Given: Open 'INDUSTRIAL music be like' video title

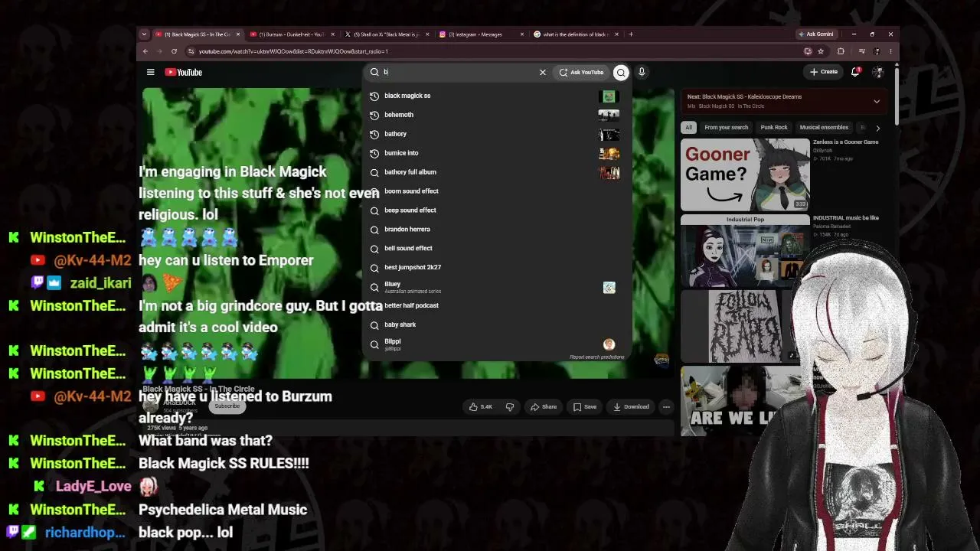Looking at the screenshot, I should coord(846,218).
